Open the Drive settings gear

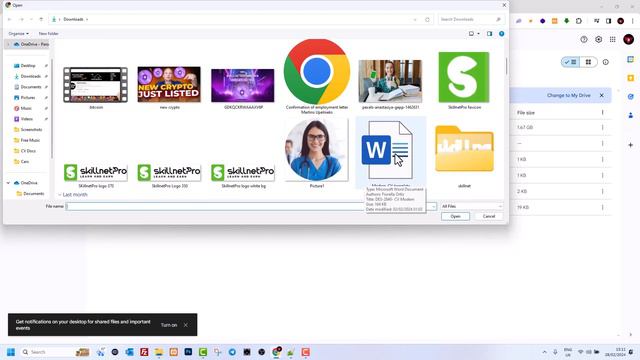598,39
